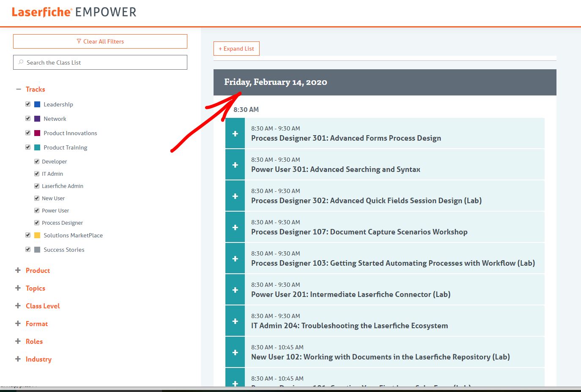Click the Product Innovations track label
Viewport: 581px width, 392px height.
coord(70,133)
